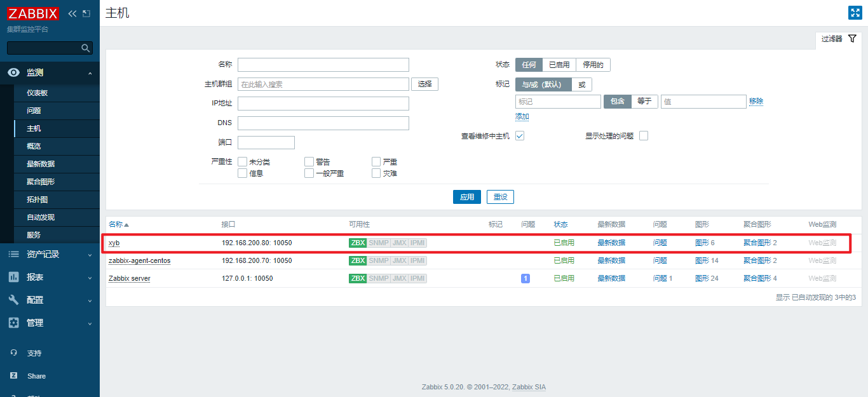Click the sidebar search magnifier icon

(x=86, y=48)
